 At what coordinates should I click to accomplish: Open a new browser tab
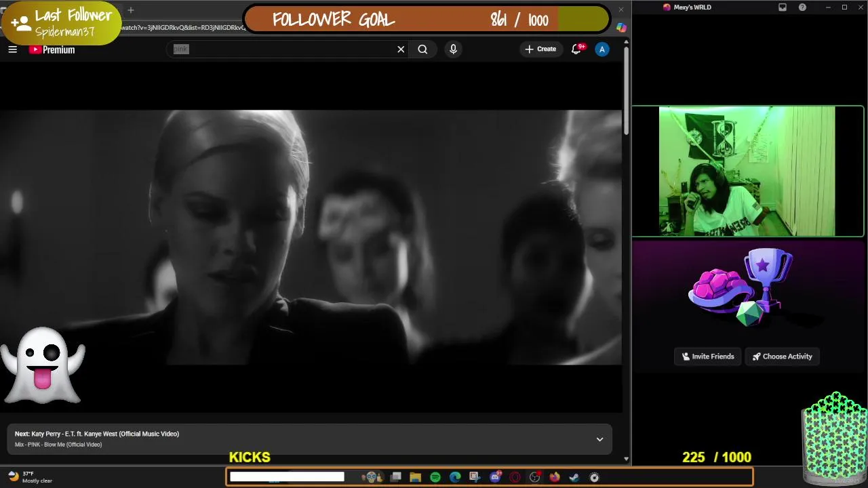click(131, 10)
